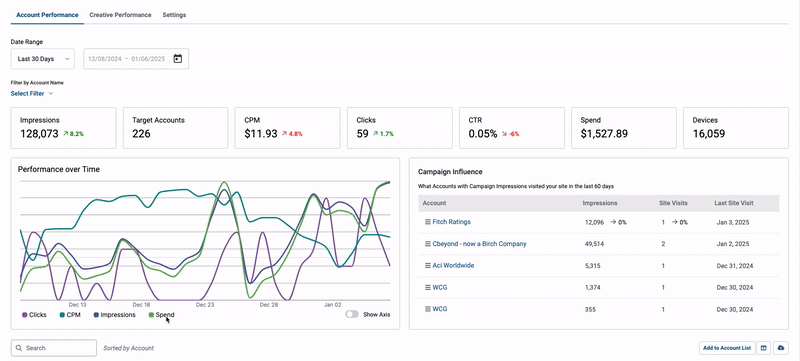
Task: Click the Performance over Time chart title
Action: [x=59, y=169]
